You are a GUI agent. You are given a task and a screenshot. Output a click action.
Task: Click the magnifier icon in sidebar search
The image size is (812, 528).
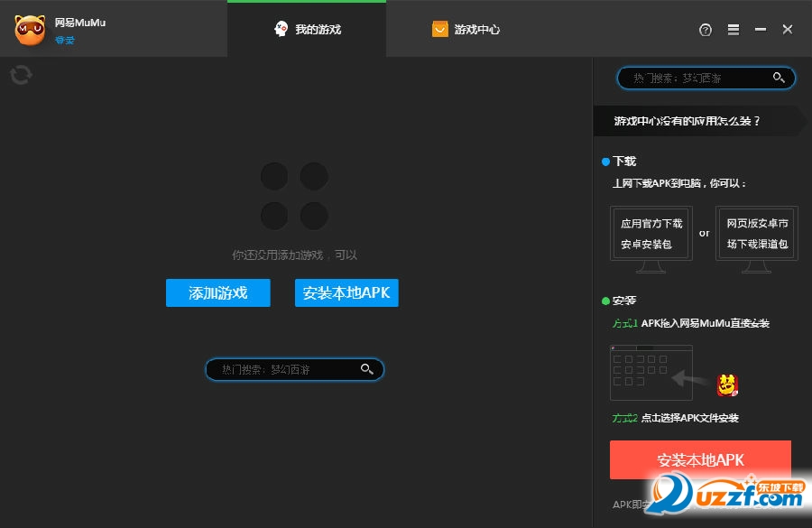(780, 79)
